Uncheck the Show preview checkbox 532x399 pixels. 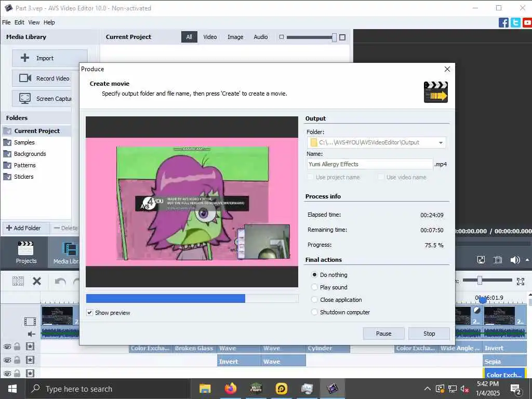tap(89, 312)
